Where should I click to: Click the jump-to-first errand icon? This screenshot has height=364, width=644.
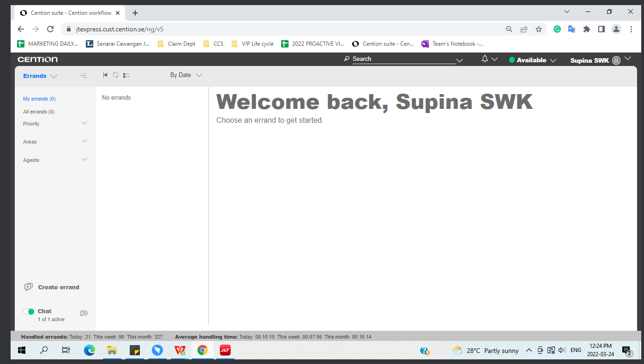tap(105, 75)
